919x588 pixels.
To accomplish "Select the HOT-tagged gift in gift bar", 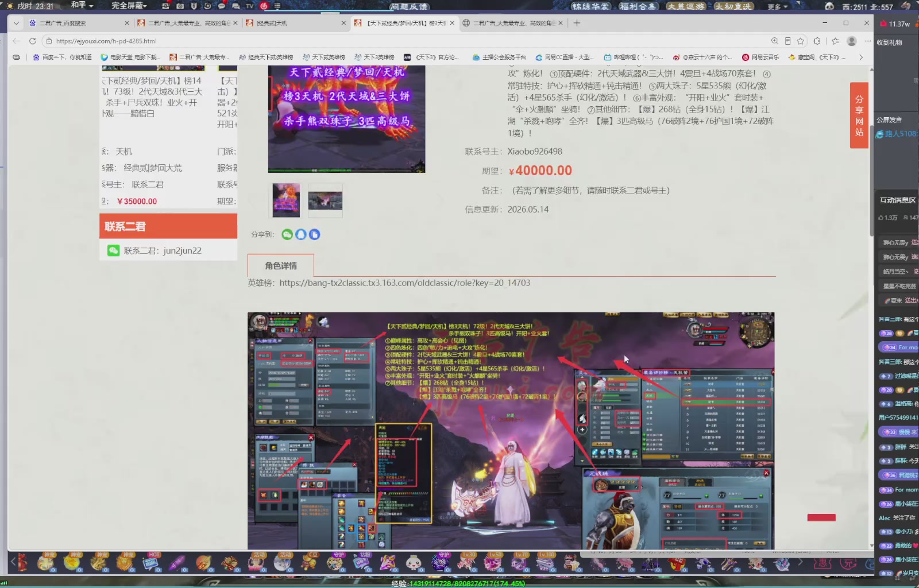I will click(151, 563).
